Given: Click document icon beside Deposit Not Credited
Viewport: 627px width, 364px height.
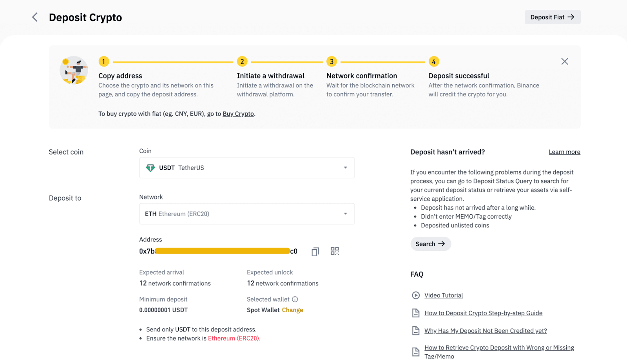Looking at the screenshot, I should pyautogui.click(x=416, y=331).
